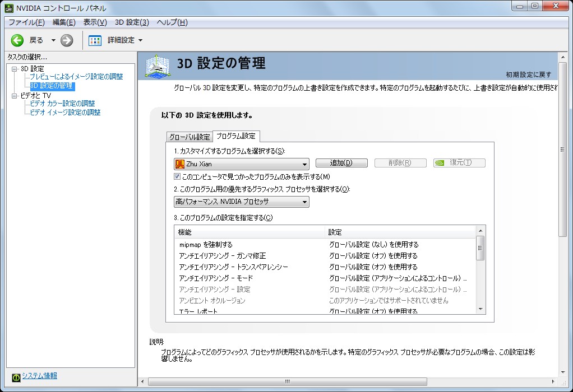
Task: Click the gray forward arrow icon
Action: [67, 40]
